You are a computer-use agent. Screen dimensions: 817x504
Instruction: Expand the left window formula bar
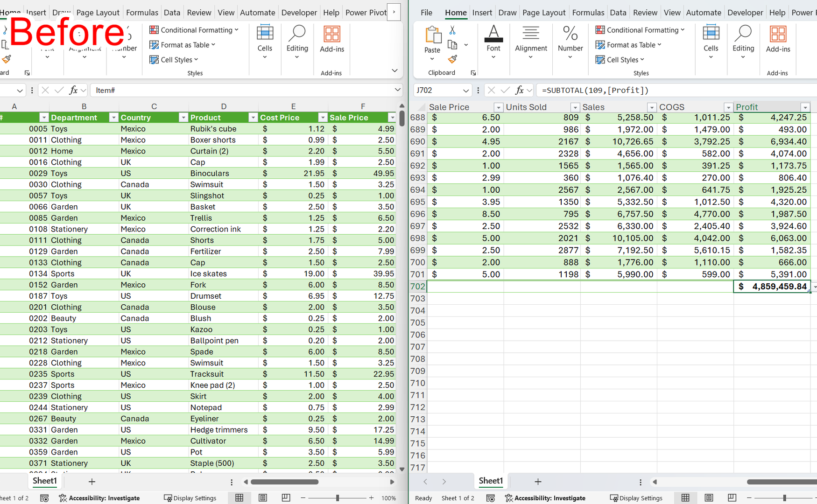click(x=397, y=90)
